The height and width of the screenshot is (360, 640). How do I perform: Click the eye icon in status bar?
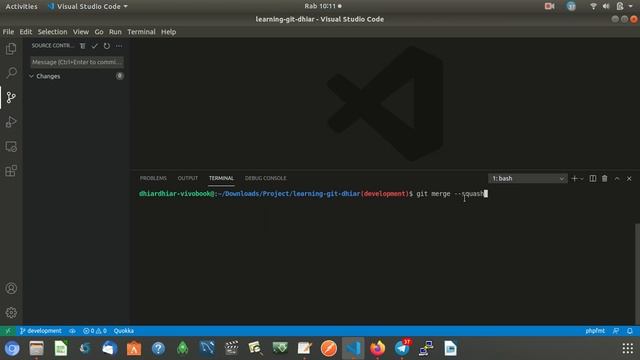(72, 331)
